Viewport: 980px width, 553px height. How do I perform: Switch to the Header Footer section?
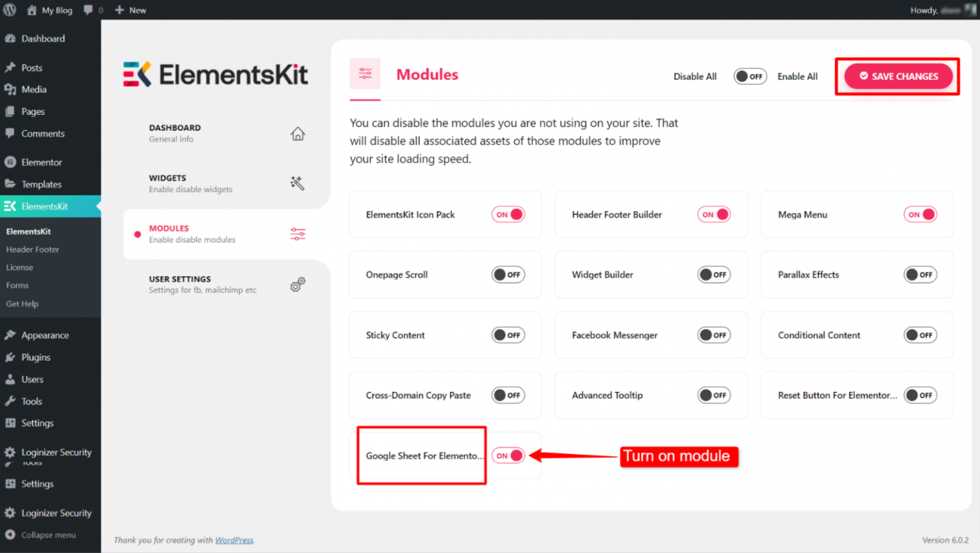pos(32,249)
